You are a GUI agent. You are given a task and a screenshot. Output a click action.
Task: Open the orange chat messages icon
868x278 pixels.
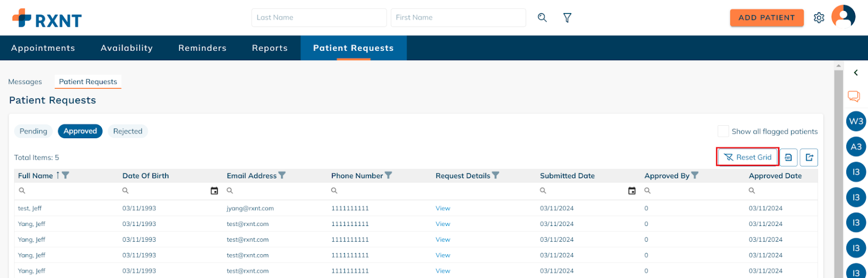[x=854, y=96]
